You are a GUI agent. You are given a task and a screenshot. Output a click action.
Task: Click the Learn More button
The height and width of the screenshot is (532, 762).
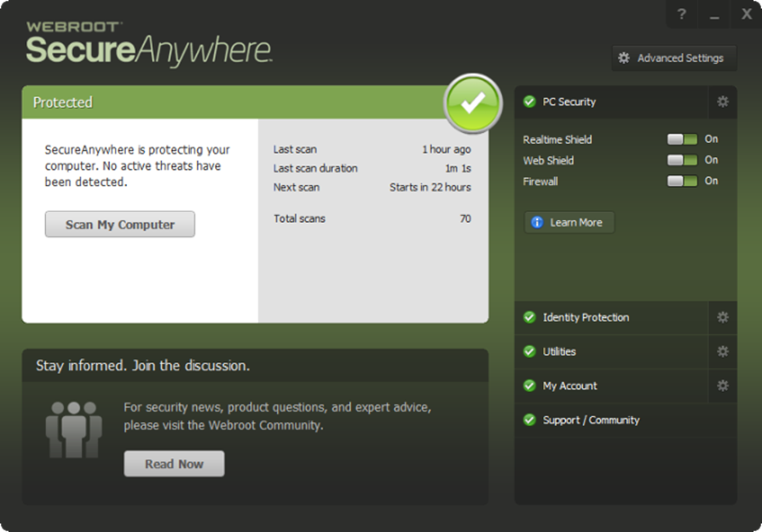coord(568,222)
